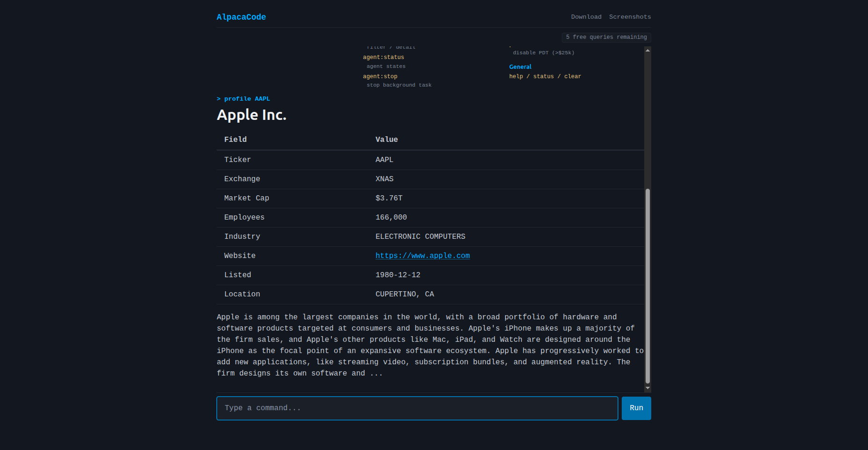Viewport: 868px width, 450px height.
Task: Open the https://www.apple.com website link
Action: click(x=422, y=256)
